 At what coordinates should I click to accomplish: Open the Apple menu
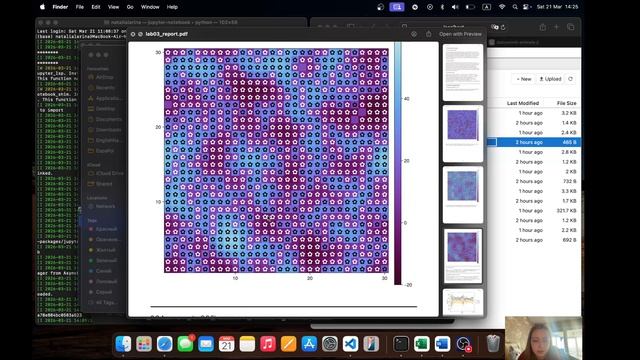[x=42, y=7]
